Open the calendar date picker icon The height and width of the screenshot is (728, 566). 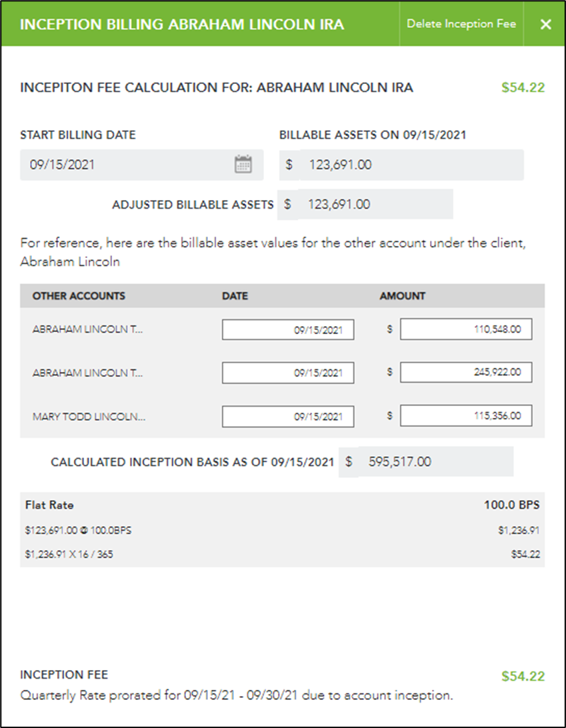pyautogui.click(x=243, y=165)
